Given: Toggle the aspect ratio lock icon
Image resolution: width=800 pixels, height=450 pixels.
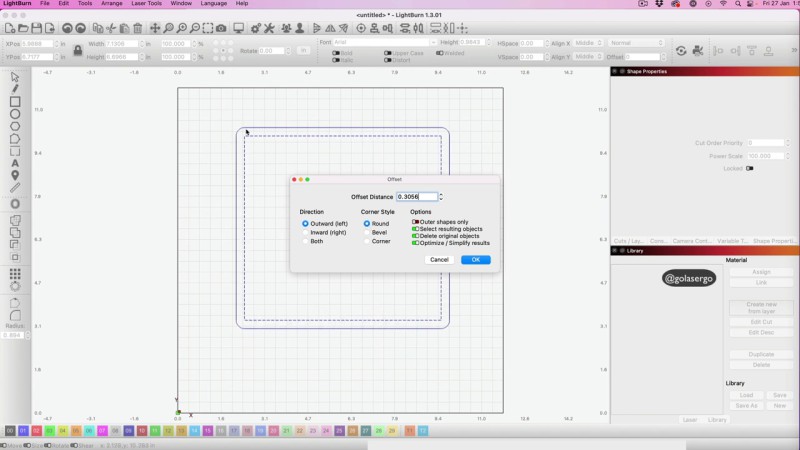Looking at the screenshot, I should point(78,50).
